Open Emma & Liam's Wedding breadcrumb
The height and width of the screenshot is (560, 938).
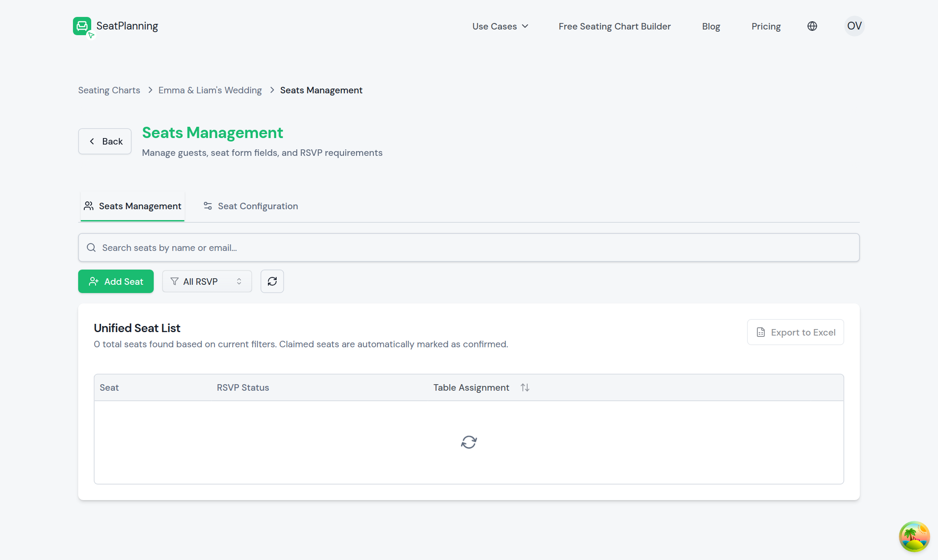pyautogui.click(x=210, y=90)
